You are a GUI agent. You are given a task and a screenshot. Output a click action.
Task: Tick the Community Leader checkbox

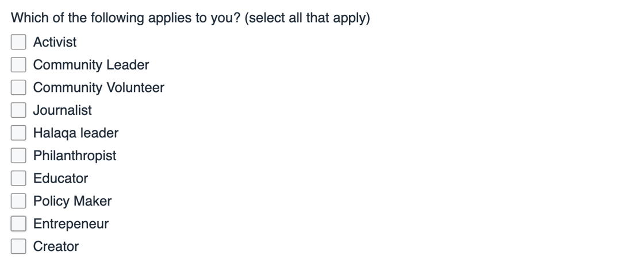tap(19, 65)
